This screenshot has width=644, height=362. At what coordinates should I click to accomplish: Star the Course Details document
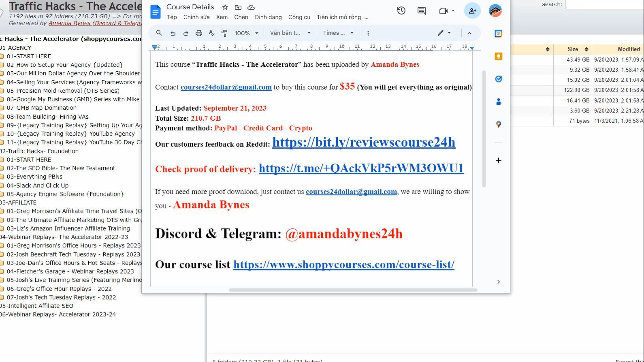(x=225, y=7)
